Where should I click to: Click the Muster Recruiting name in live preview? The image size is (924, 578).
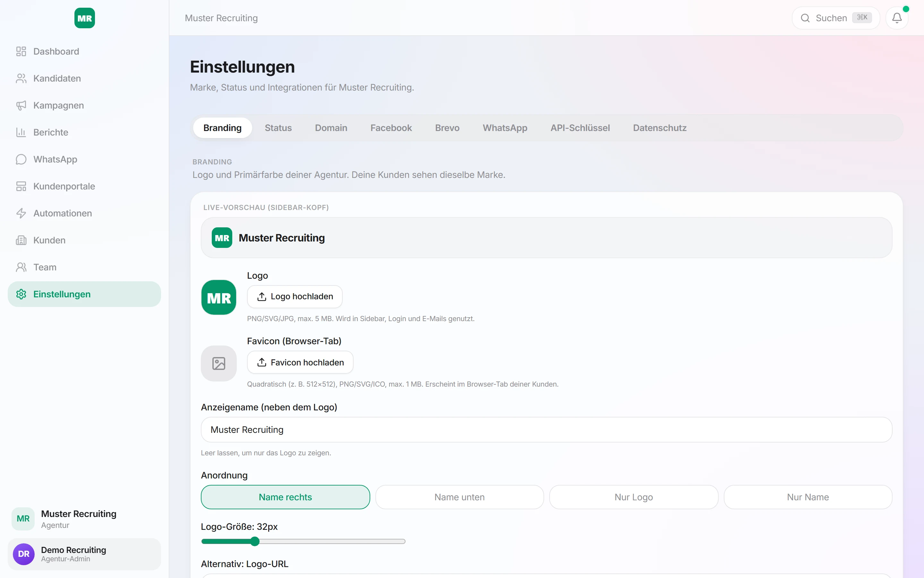coord(281,238)
